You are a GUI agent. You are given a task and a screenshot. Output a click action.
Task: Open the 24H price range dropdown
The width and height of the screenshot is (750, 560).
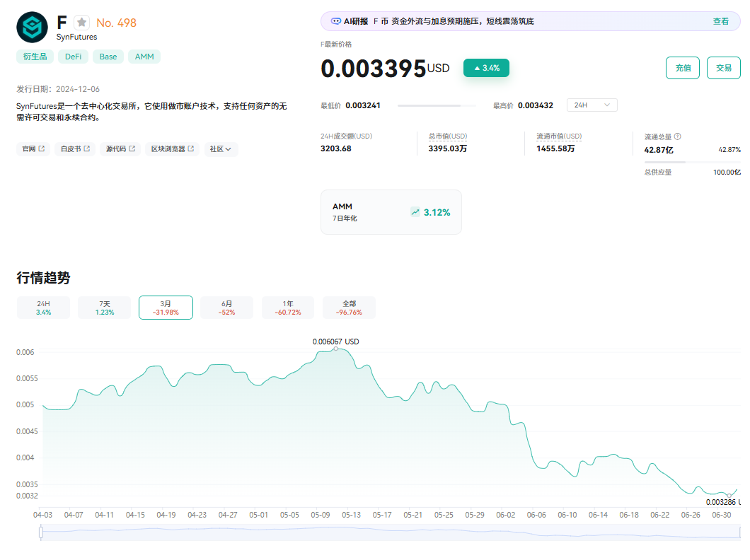coord(592,105)
